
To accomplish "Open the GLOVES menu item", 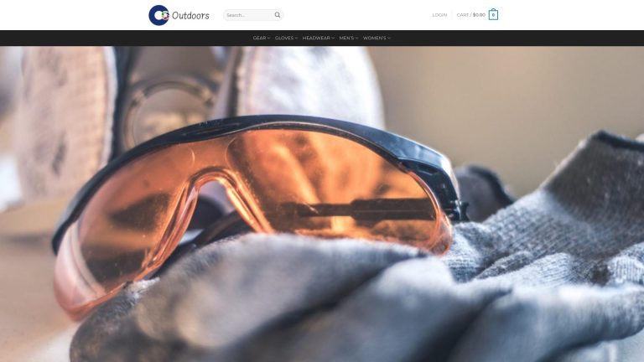I will (284, 38).
